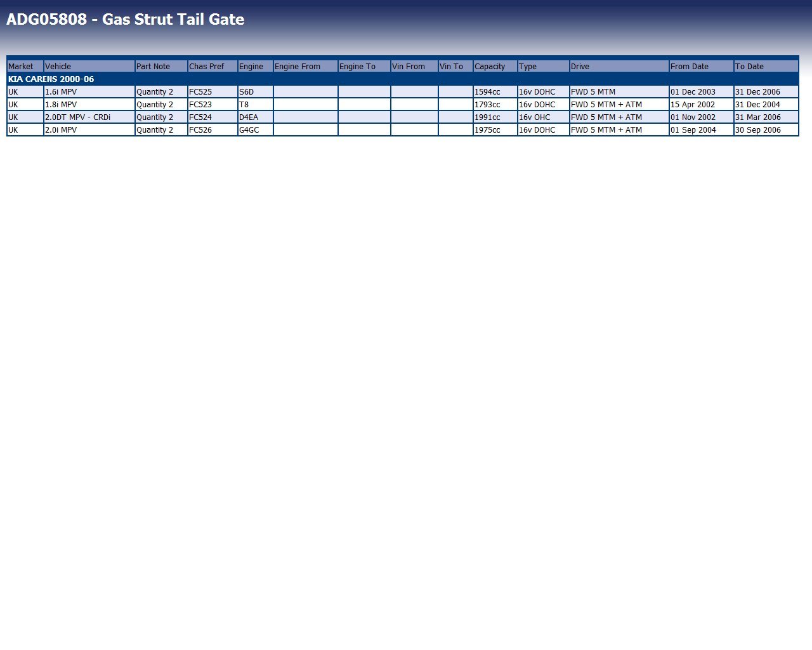Viewport: 812px width, 650px height.
Task: Select engine code G4GC
Action: tap(256, 129)
